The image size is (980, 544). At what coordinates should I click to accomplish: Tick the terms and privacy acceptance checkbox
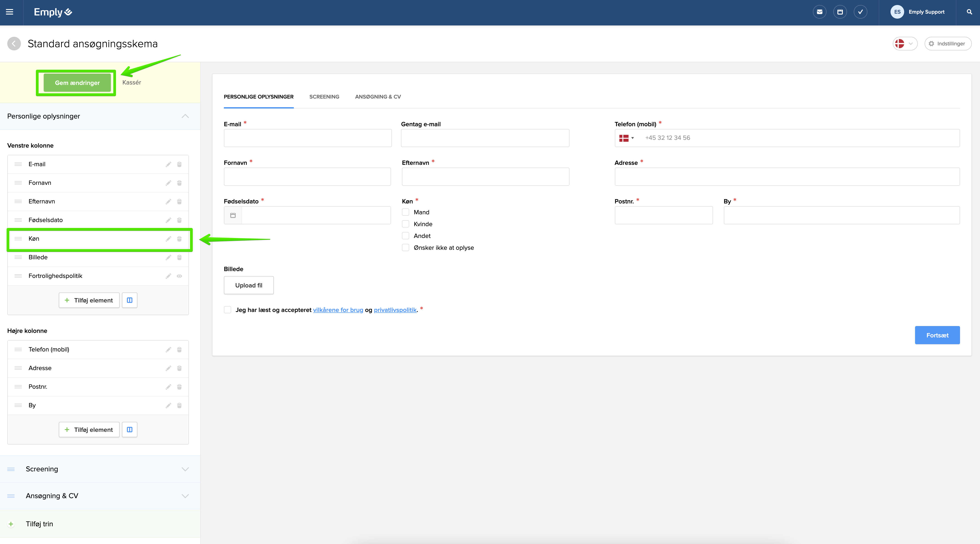coord(228,310)
